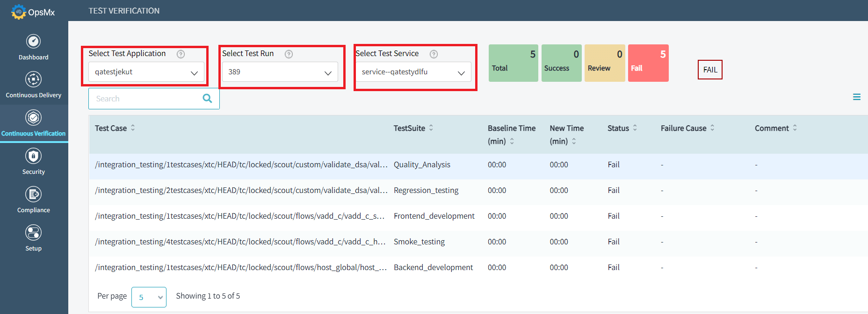Open the Setup sidebar icon
The image size is (868, 314).
33,233
